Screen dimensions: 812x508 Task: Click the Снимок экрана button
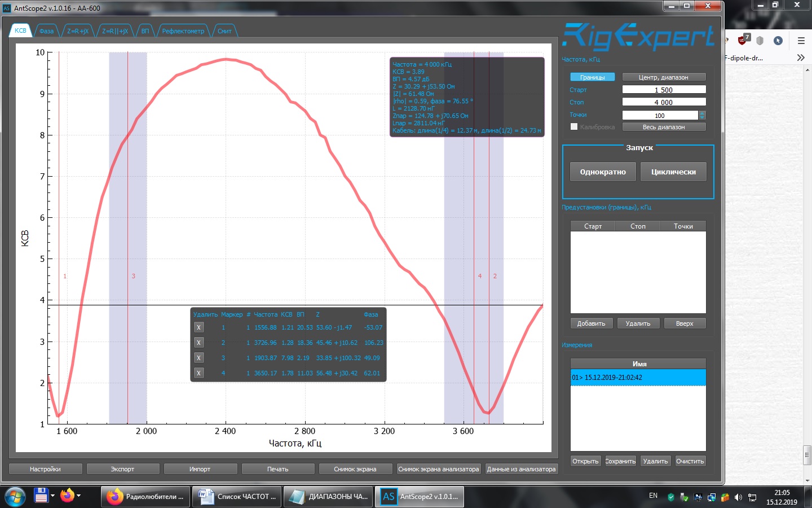(355, 469)
